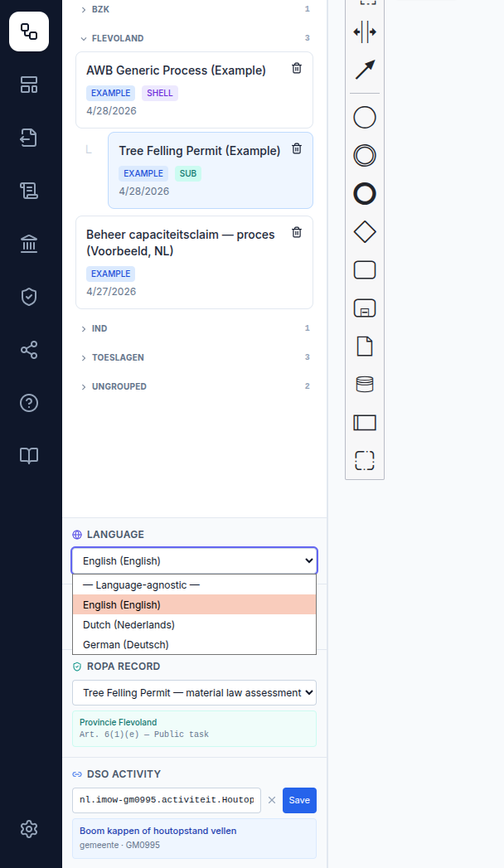Create a task rounded rectangle

click(x=365, y=270)
